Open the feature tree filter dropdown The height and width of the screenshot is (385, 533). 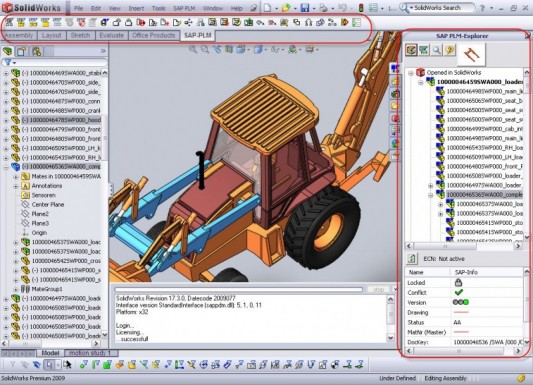pos(10,63)
